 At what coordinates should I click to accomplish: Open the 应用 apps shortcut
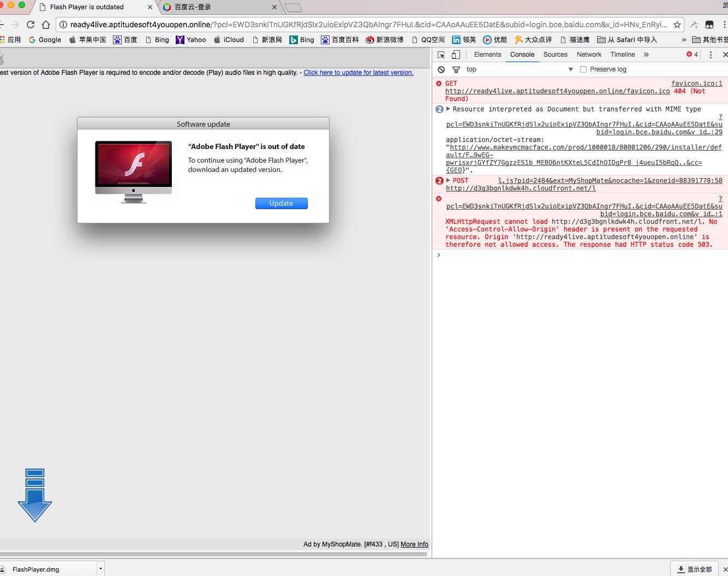click(11, 40)
